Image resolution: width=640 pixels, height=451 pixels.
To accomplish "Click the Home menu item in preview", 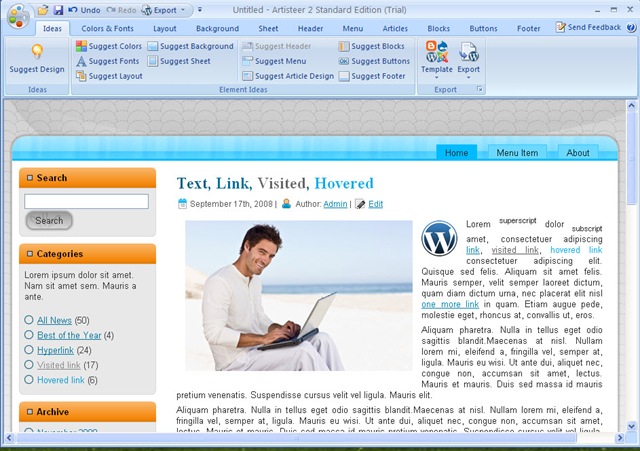I will coord(456,153).
